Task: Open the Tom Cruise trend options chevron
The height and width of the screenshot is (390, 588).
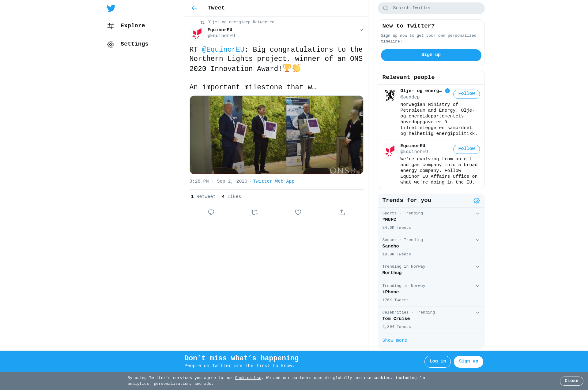Action: (x=477, y=313)
